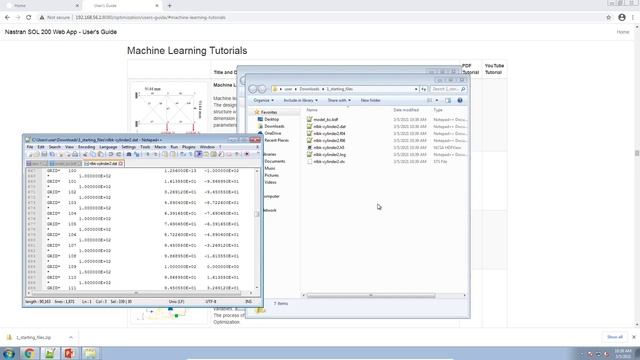Open the File menu in Notepad++
This screenshot has height=360, width=640.
tap(30, 147)
